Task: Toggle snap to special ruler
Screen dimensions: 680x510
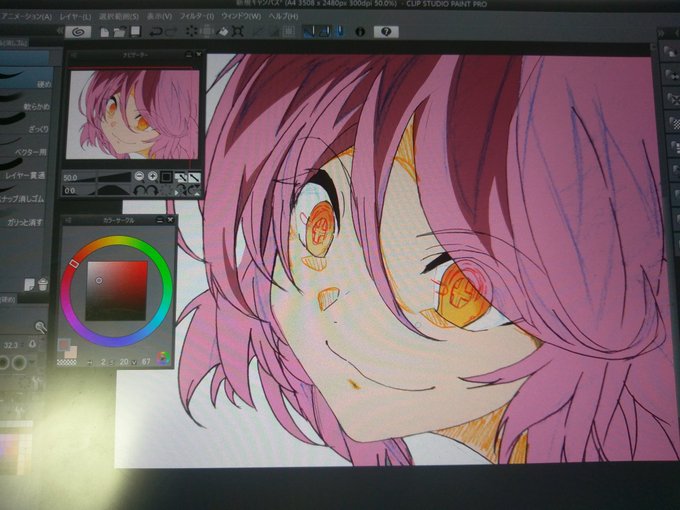Action: (x=324, y=31)
